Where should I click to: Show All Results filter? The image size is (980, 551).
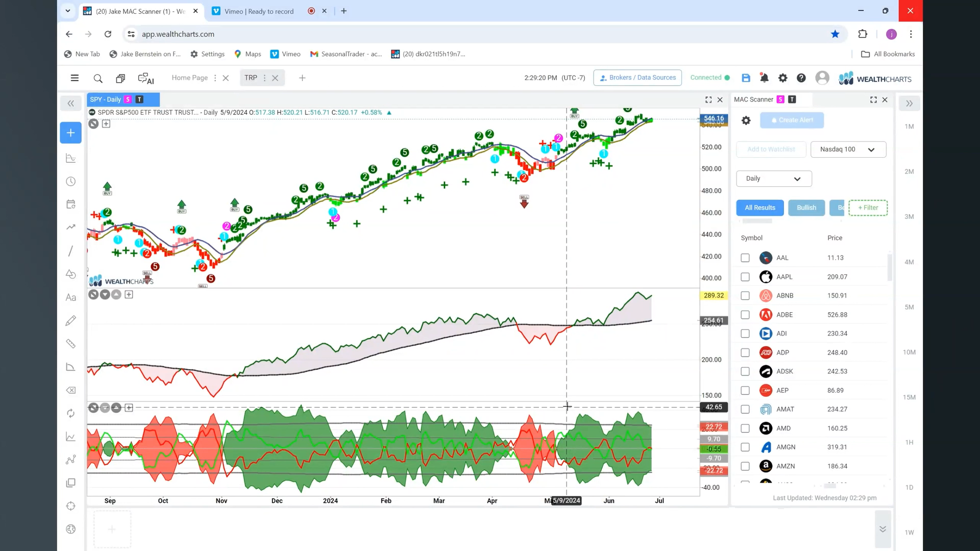click(x=760, y=208)
